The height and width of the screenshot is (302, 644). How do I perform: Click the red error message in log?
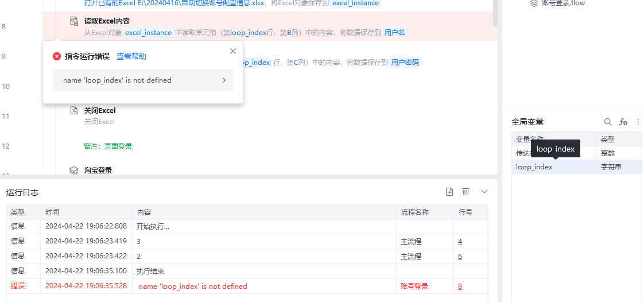193,286
